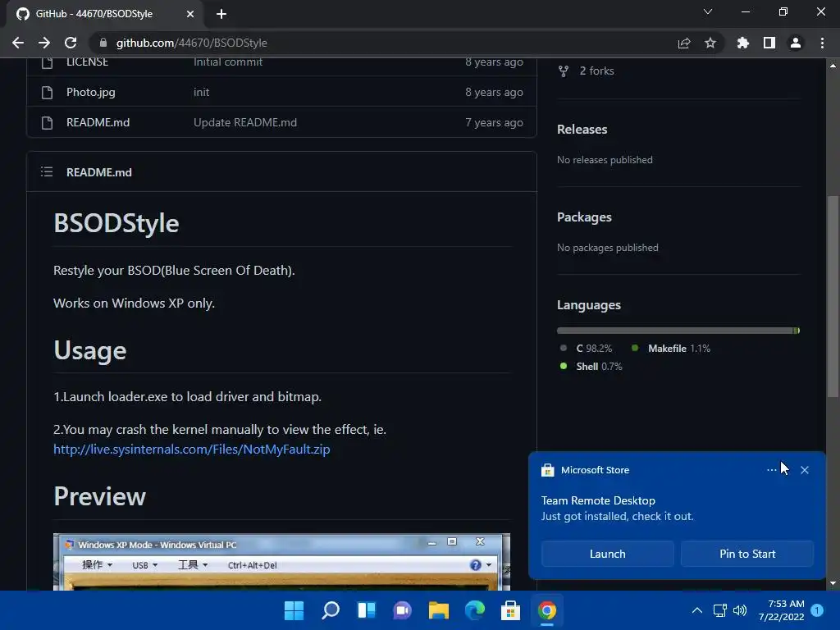Screen dimensions: 840x630
Task: Open the tab search chevron in the title bar
Action: click(708, 11)
